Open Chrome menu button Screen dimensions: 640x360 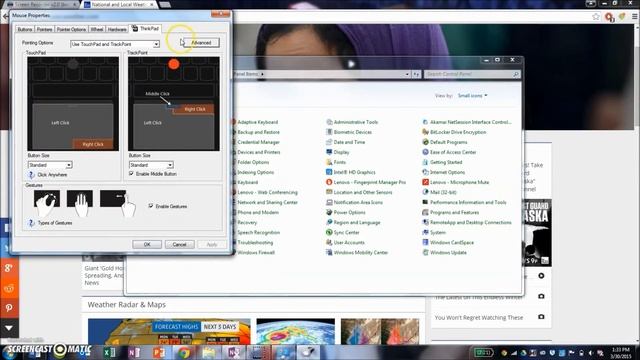click(x=634, y=17)
